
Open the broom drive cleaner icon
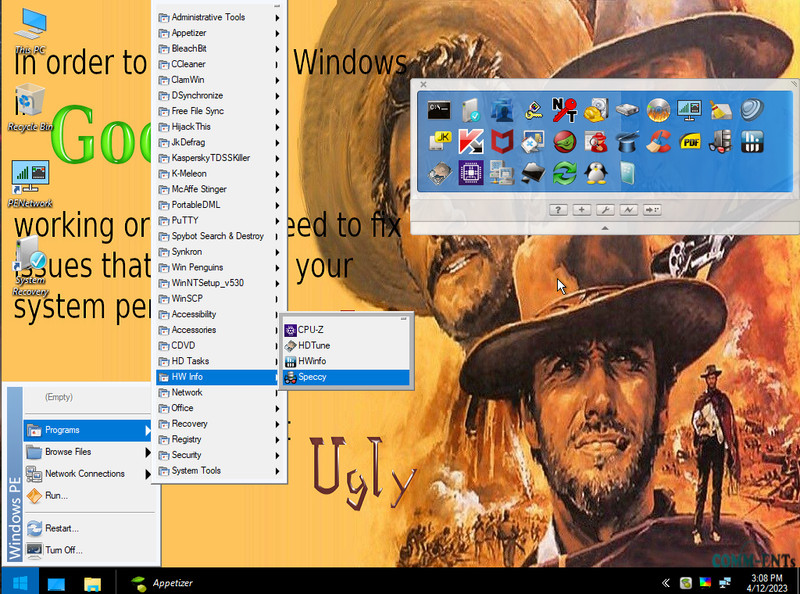coord(720,110)
